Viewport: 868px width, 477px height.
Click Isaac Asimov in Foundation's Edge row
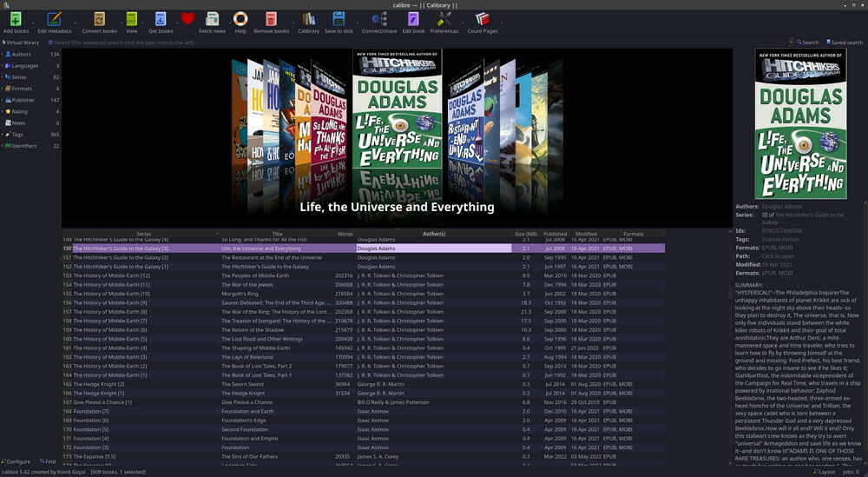coord(373,421)
